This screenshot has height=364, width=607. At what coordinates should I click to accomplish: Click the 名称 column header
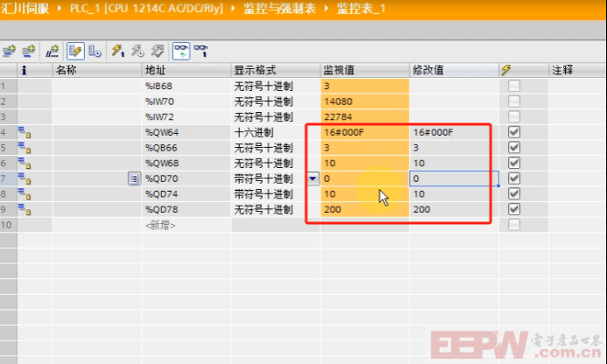pos(97,70)
